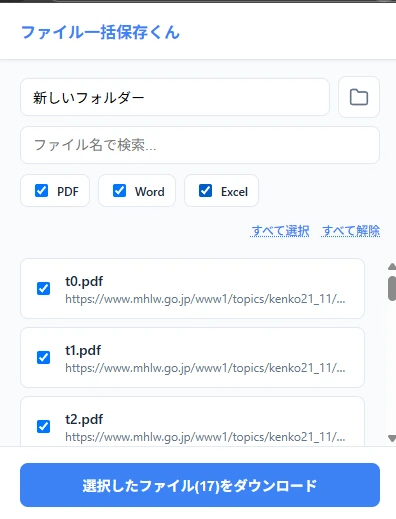Focus the ファイル名で検索 search box
Screen dimensions: 396x519
(200, 145)
